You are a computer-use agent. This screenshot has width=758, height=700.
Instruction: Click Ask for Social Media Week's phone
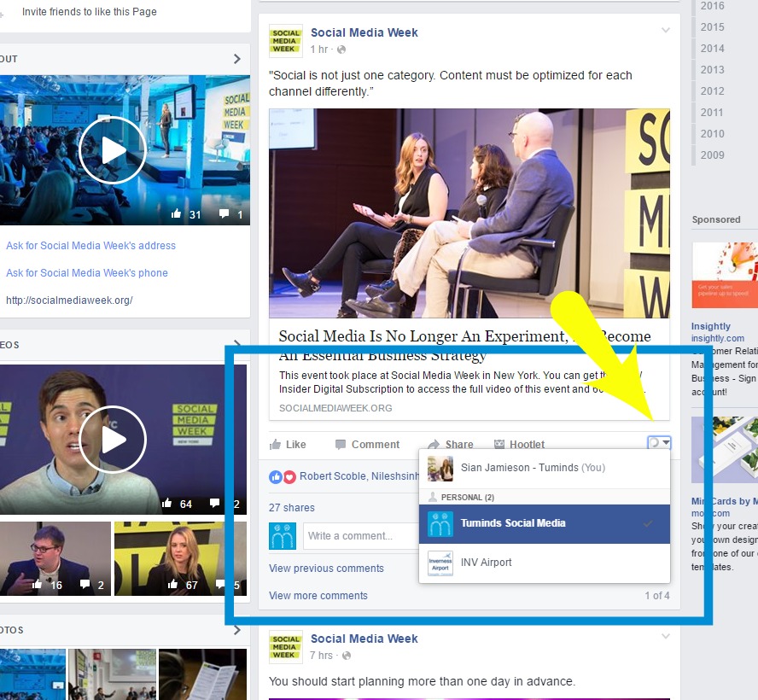[x=87, y=272]
